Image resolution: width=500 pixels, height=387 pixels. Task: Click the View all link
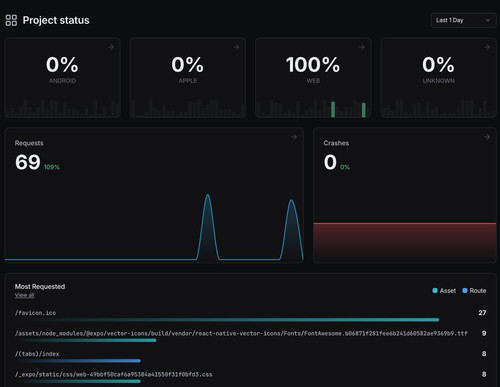tap(24, 295)
